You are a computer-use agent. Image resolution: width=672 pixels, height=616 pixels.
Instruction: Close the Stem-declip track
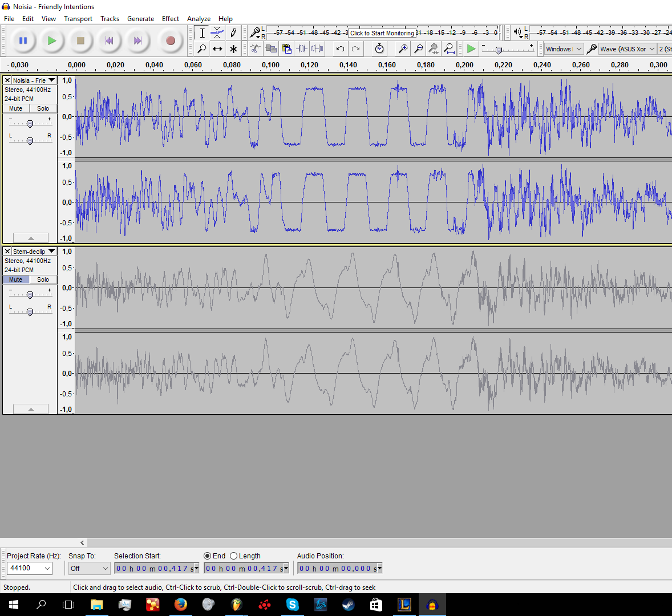7,252
